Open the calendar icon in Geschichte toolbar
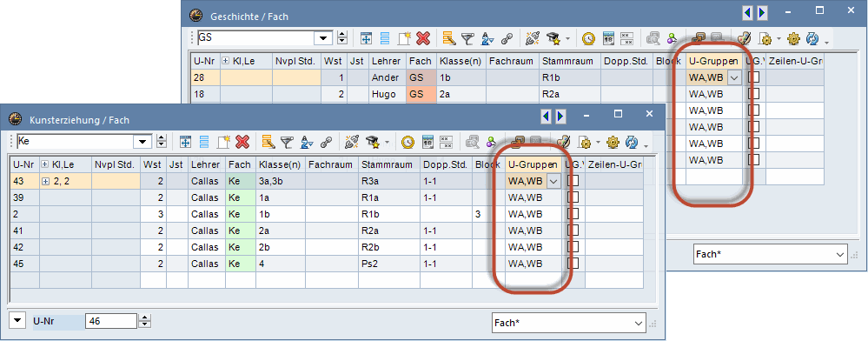 608,38
